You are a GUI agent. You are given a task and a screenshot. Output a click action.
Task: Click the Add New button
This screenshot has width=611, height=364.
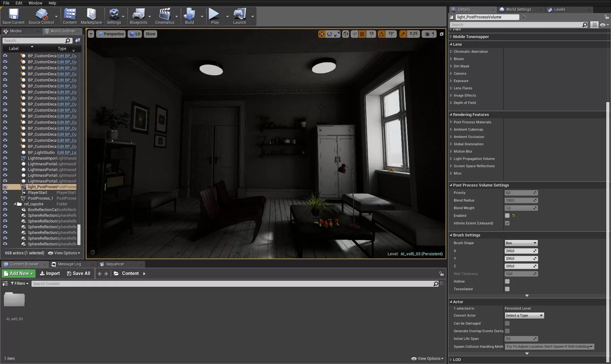[x=18, y=273]
